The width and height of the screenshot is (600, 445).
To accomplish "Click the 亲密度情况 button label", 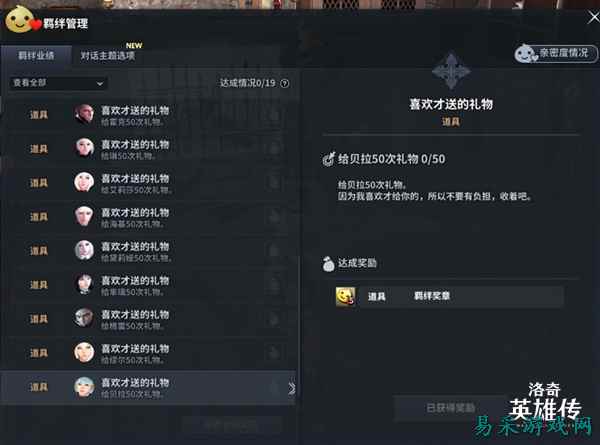I will pyautogui.click(x=564, y=53).
